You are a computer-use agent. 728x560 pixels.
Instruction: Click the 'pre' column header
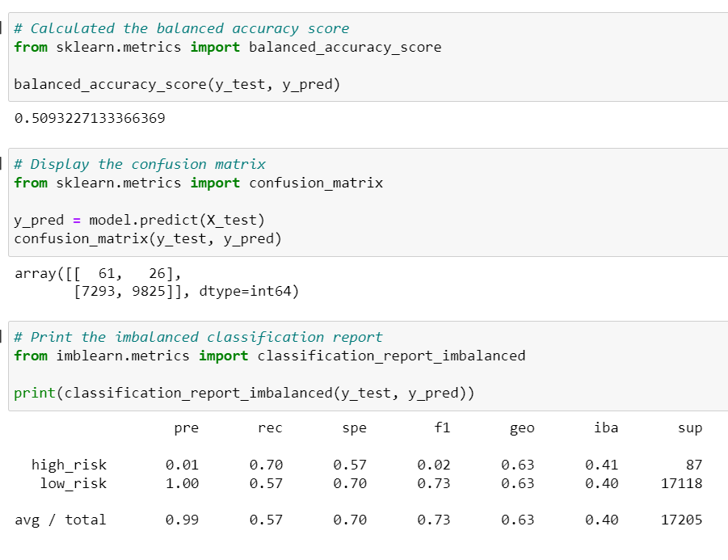186,428
